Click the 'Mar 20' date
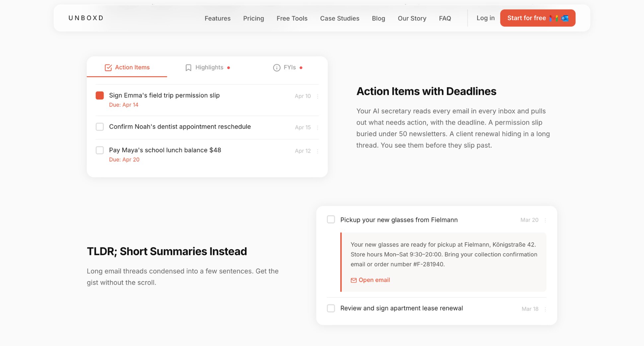The height and width of the screenshot is (346, 644). (529, 220)
